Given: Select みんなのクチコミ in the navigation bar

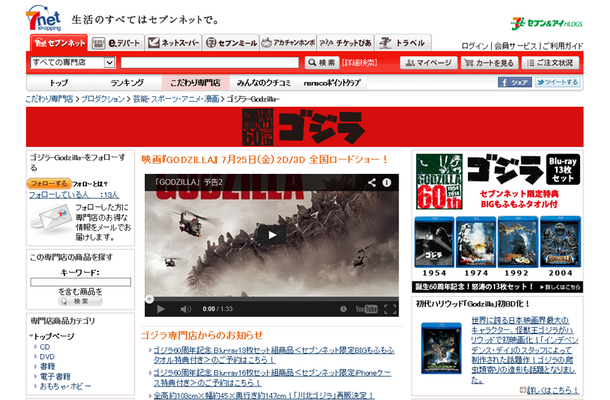Looking at the screenshot, I should point(264,82).
